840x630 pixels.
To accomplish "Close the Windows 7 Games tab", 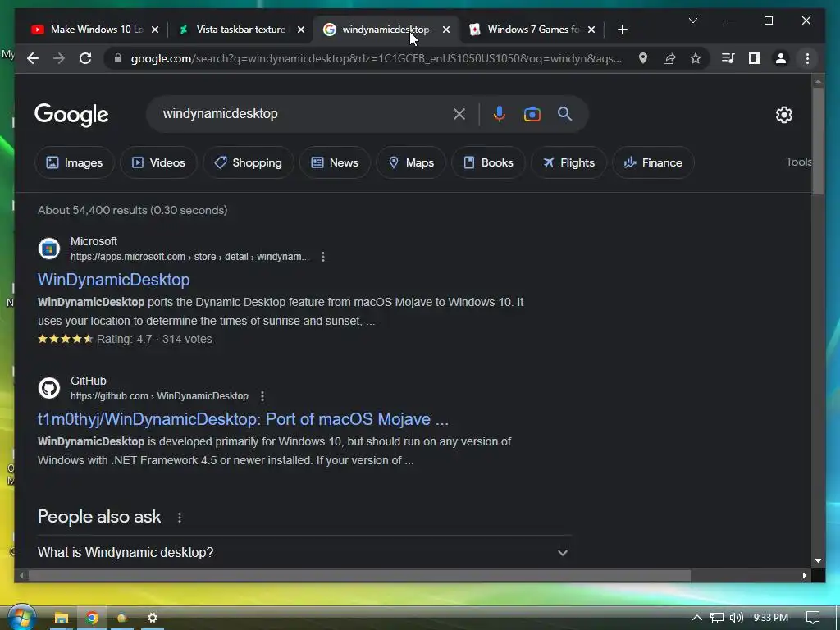I will pyautogui.click(x=591, y=30).
